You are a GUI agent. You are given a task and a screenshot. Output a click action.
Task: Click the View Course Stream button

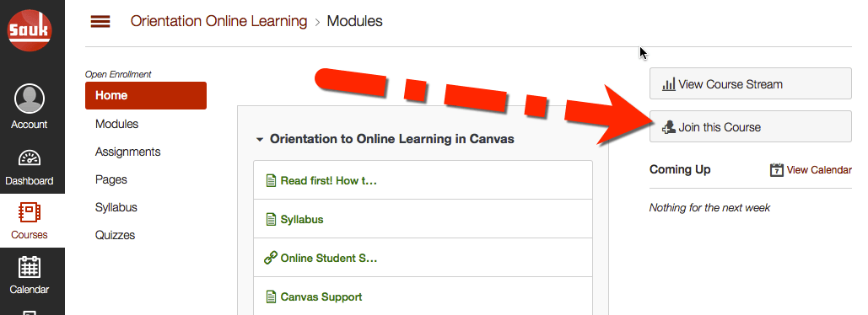(x=750, y=83)
